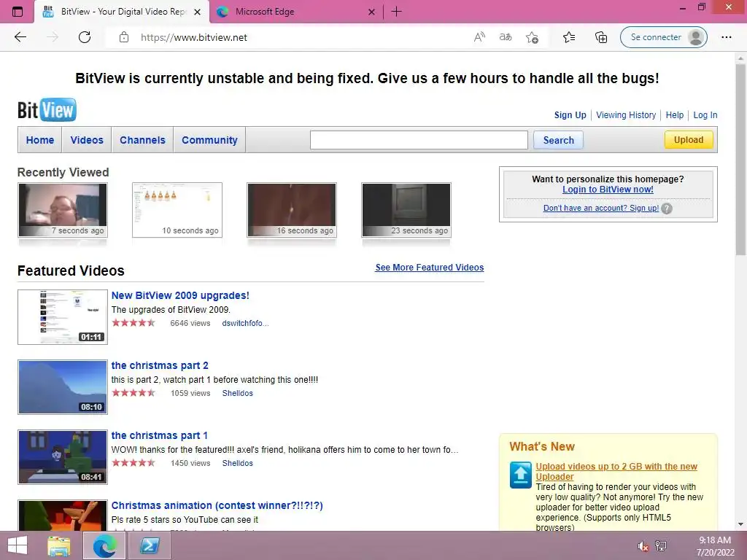Click the blue upload arrow icon in What's New
Viewport: 747px width, 560px height.
coord(520,475)
